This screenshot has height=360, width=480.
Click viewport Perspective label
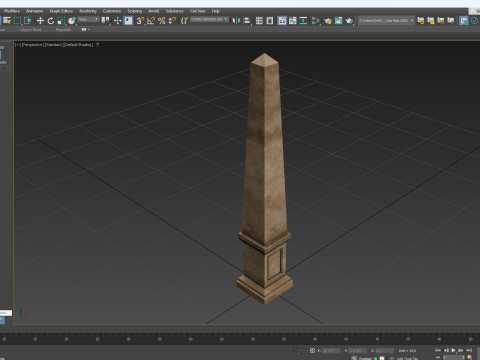point(33,45)
